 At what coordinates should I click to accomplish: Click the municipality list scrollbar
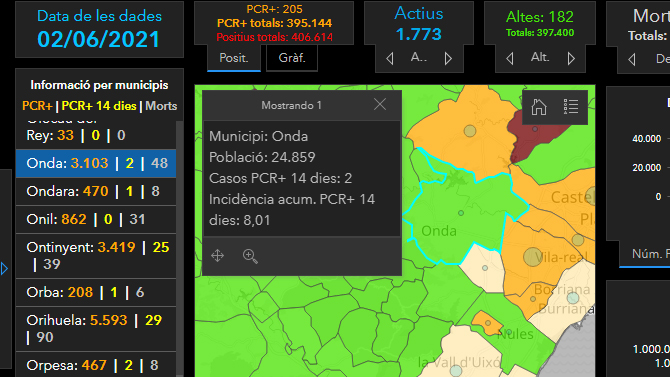[180, 248]
